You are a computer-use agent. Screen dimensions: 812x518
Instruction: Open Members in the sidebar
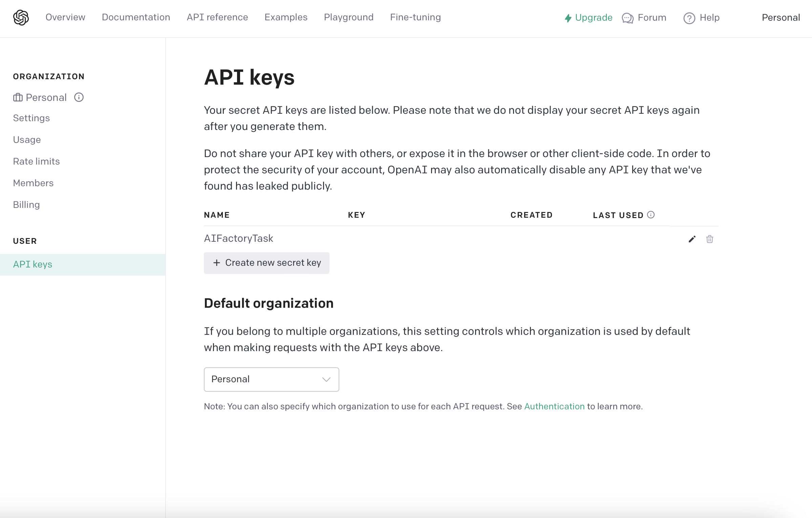click(33, 183)
